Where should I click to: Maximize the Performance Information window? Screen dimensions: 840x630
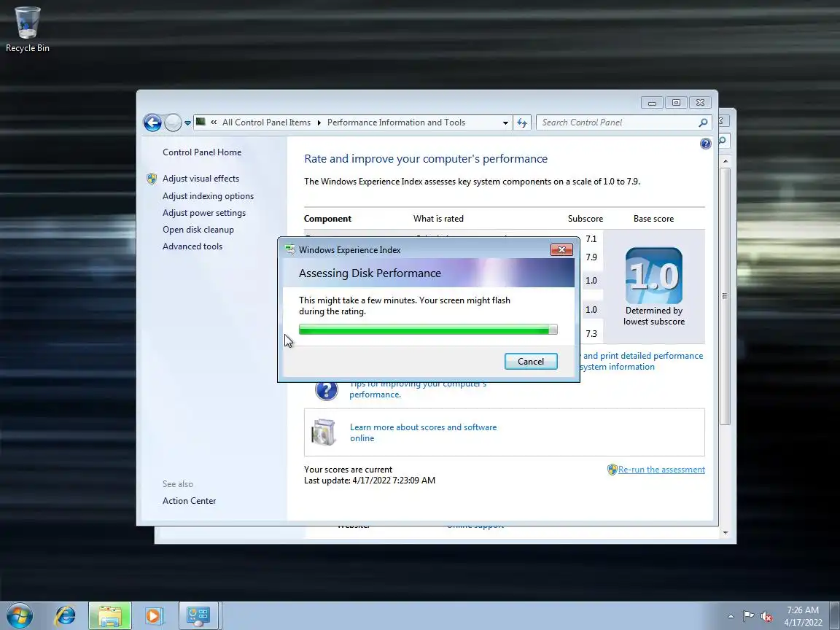(x=676, y=102)
